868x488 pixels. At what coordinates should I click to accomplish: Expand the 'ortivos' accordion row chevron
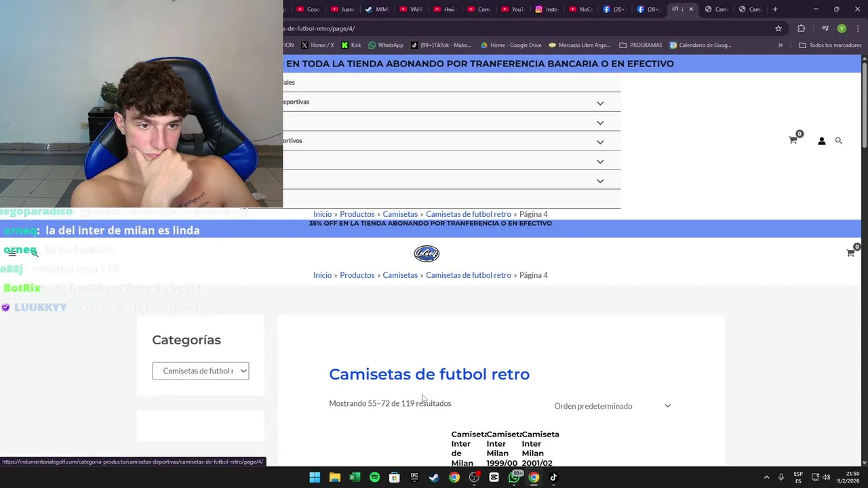point(600,142)
